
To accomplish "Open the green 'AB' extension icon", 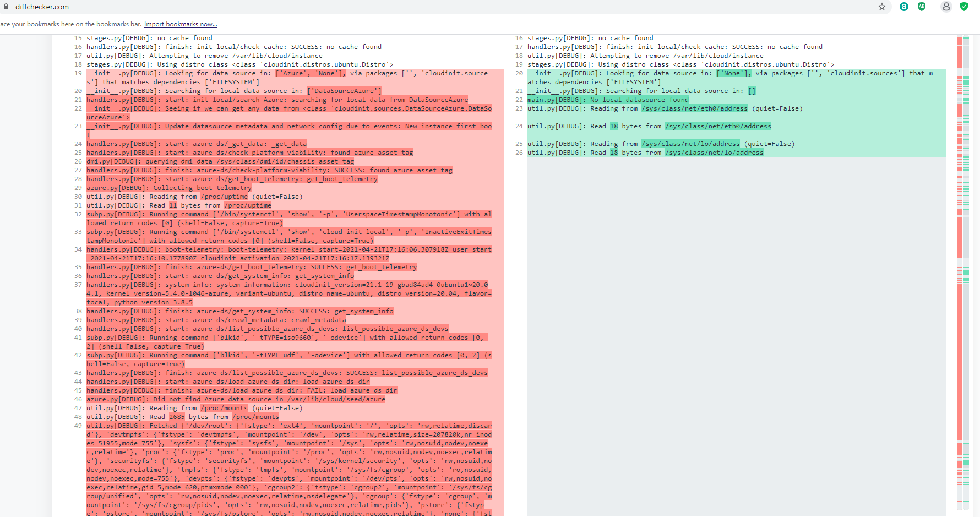I will click(921, 7).
